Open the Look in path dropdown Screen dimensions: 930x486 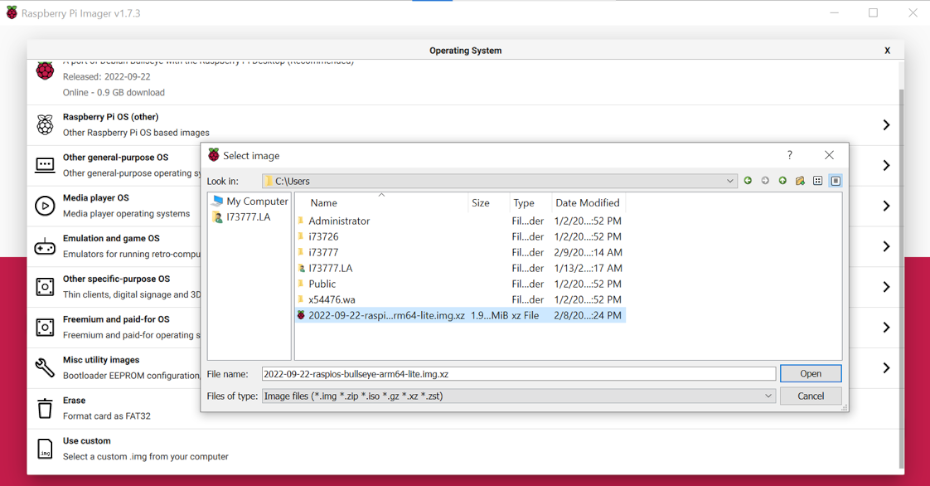[730, 181]
